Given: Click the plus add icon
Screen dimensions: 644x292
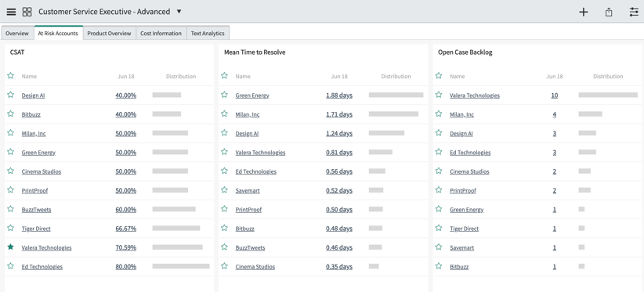Looking at the screenshot, I should 583,12.
